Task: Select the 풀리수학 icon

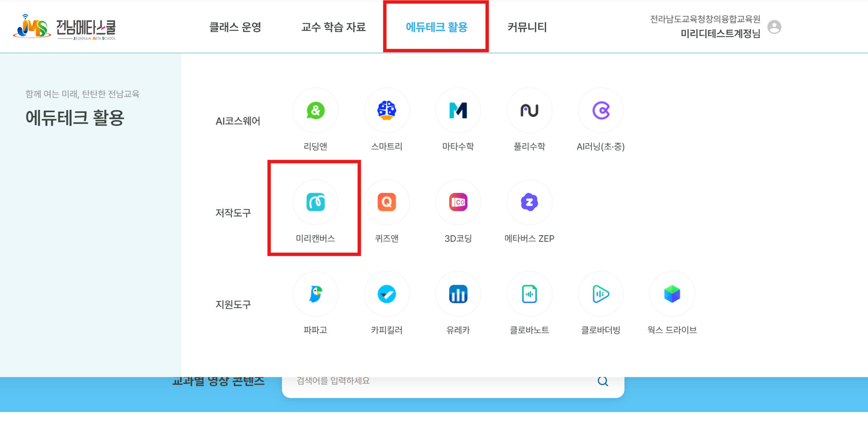Action: pos(529,111)
